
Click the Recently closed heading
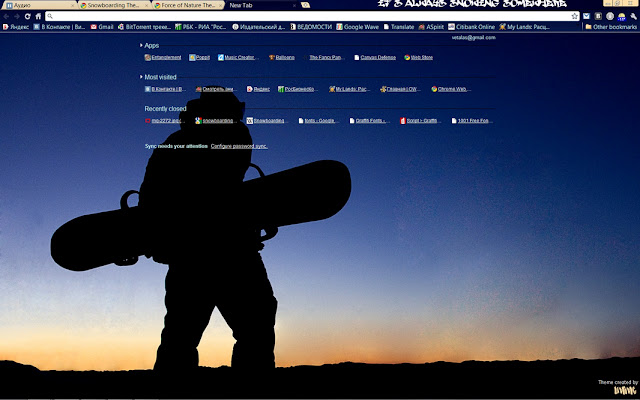pos(165,109)
